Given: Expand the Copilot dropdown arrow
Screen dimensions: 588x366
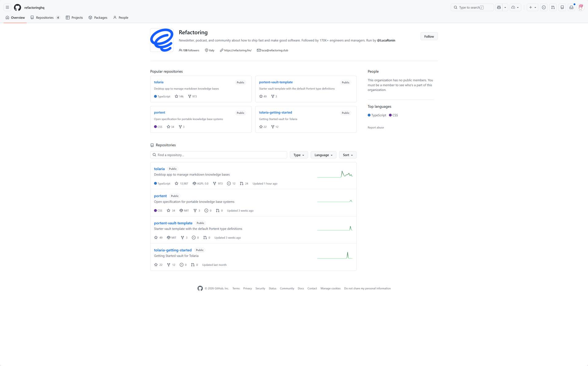Looking at the screenshot, I should coord(505,7).
